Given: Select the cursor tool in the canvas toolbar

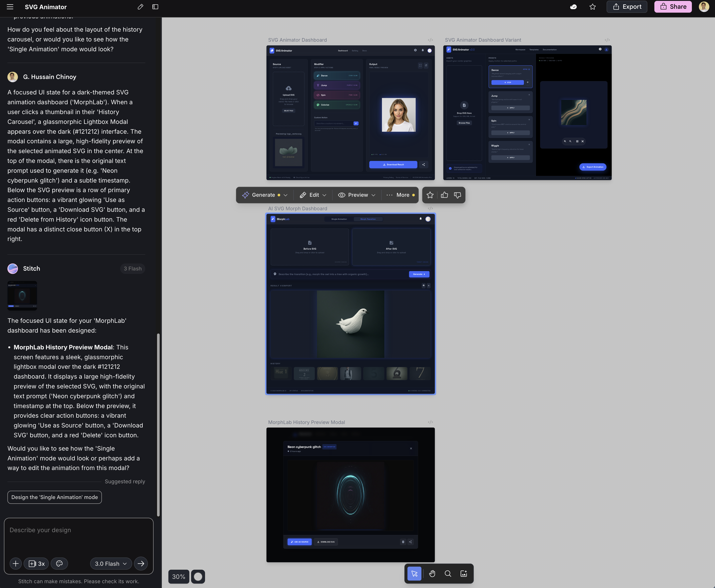Looking at the screenshot, I should [x=414, y=573].
